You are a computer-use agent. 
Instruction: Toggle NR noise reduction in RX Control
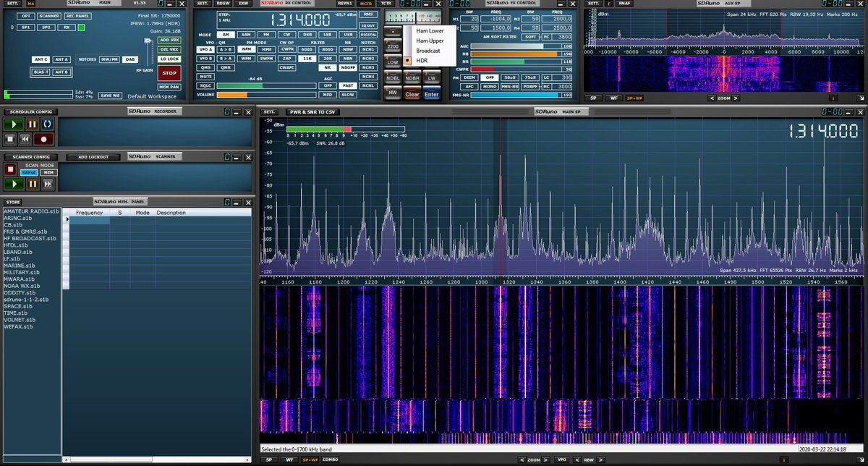328,67
